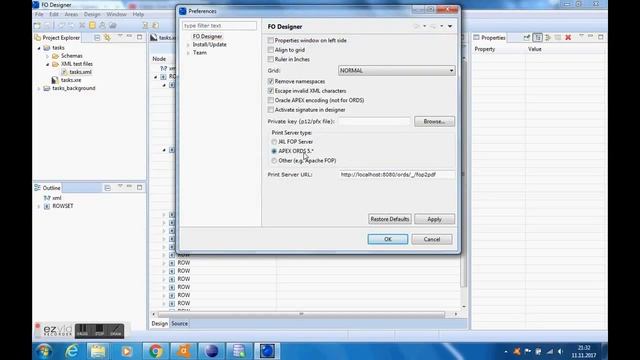The width and height of the screenshot is (640, 360).
Task: Click the arrows filter icon in Properties panel
Action: click(x=548, y=38)
